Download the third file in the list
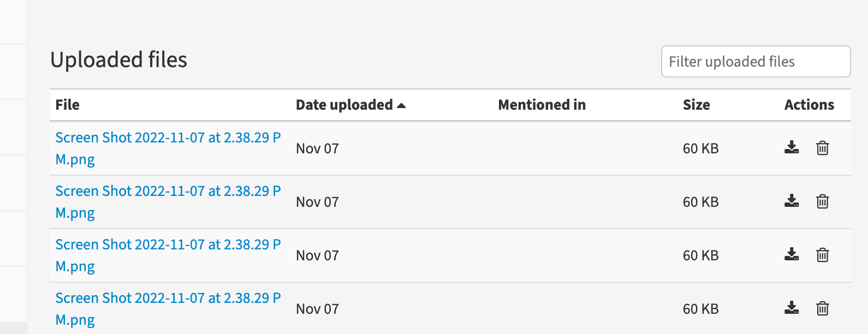 [x=792, y=255]
